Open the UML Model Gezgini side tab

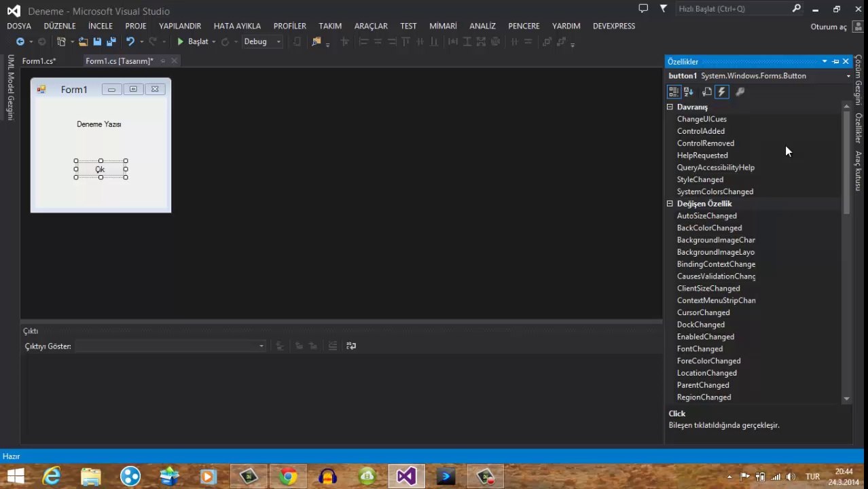pyautogui.click(x=10, y=87)
